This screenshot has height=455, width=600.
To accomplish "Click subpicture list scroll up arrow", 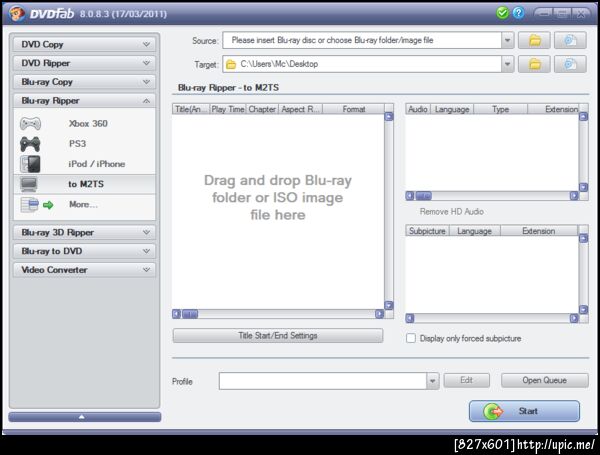I will pos(584,238).
